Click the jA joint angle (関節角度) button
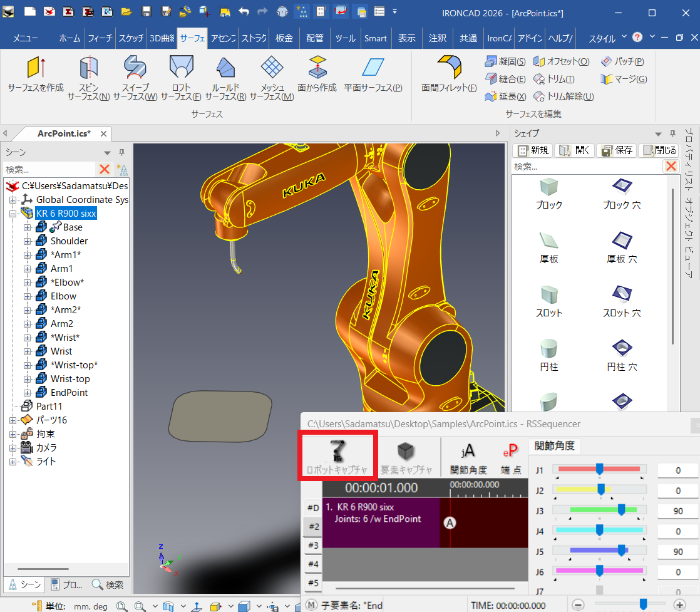Screen dimensions: 700x612 [x=468, y=458]
